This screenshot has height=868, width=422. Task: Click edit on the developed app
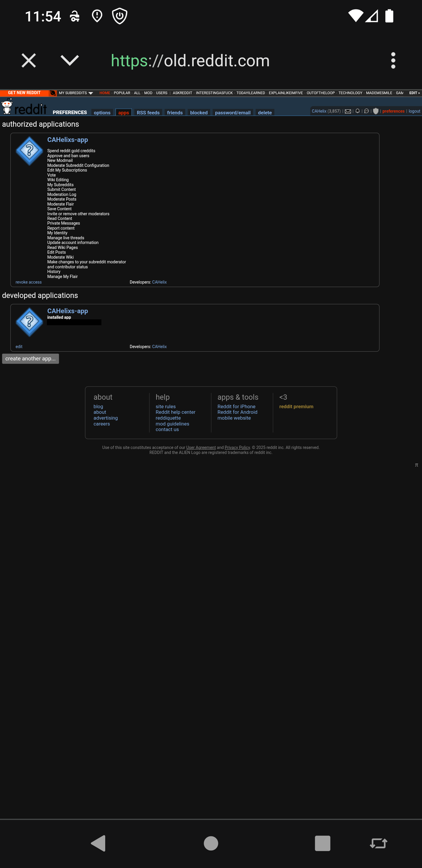click(x=19, y=346)
